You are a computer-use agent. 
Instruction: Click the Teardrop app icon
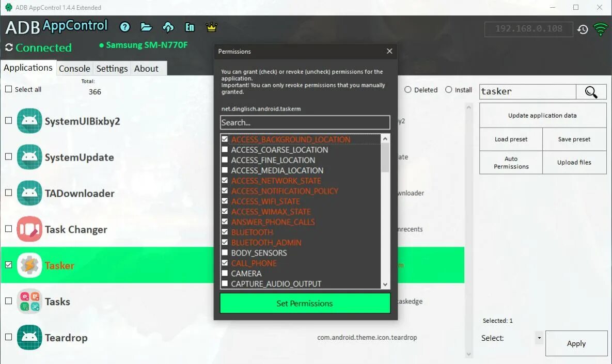(29, 337)
